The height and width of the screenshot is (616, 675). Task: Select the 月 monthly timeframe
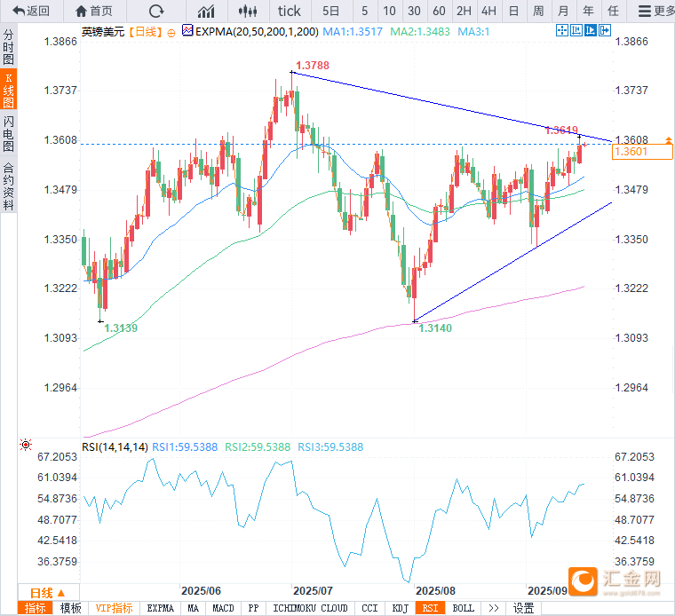pos(563,12)
